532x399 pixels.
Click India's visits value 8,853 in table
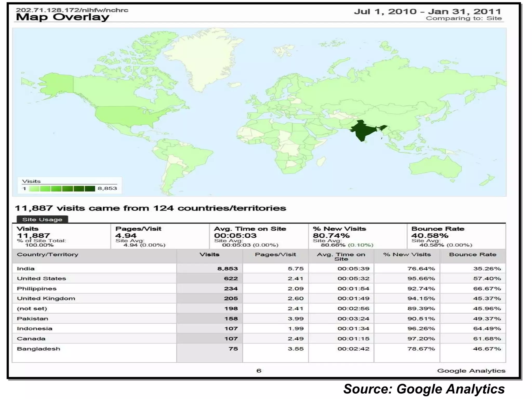(228, 269)
